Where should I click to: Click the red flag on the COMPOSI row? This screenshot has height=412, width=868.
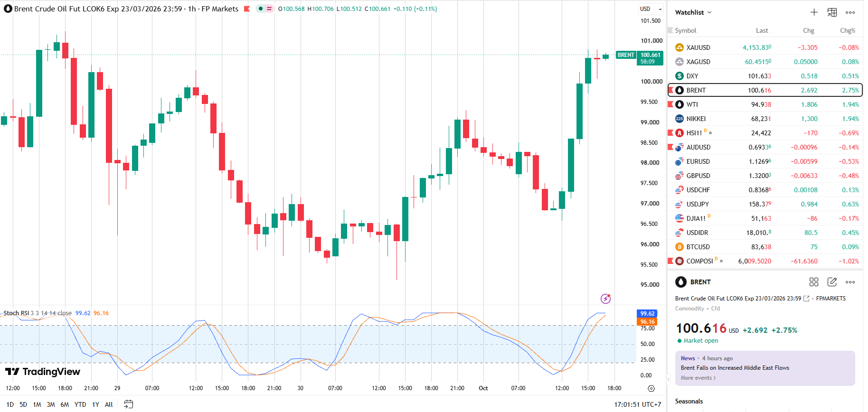[x=670, y=261]
